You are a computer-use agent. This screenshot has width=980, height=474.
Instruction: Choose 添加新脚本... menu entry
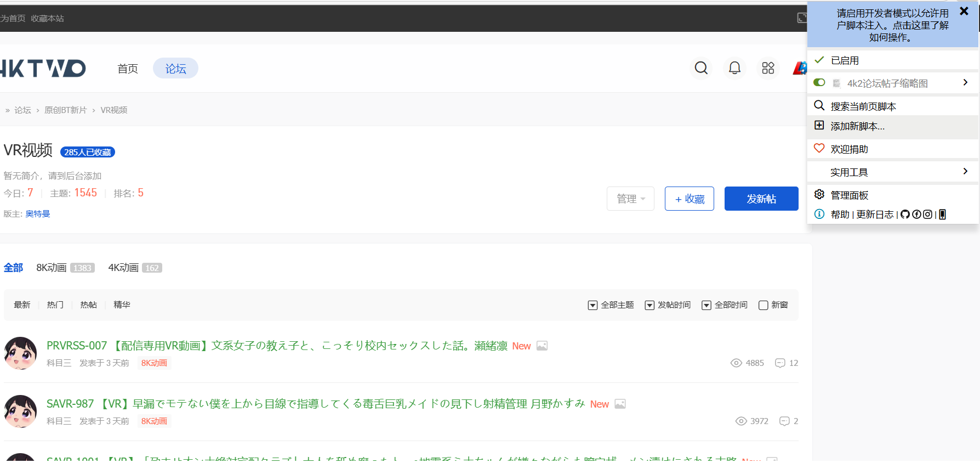coord(893,126)
